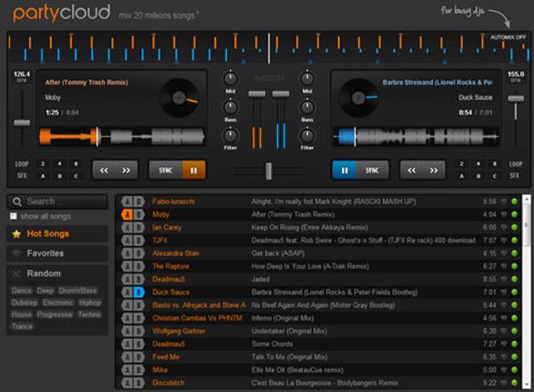Click deck B waveform progress bar
Screen dimensions: 534x392
click(416, 137)
